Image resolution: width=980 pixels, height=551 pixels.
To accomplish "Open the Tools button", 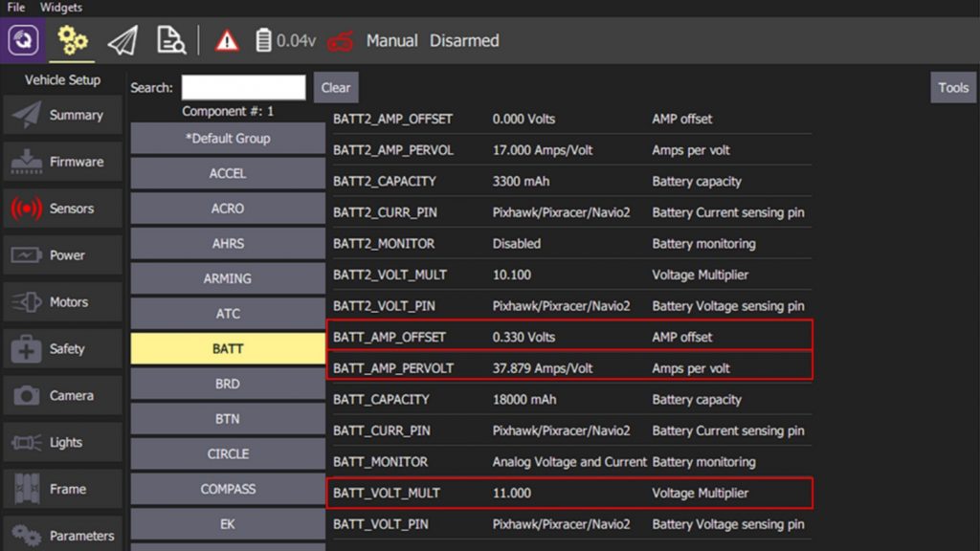I will click(953, 87).
